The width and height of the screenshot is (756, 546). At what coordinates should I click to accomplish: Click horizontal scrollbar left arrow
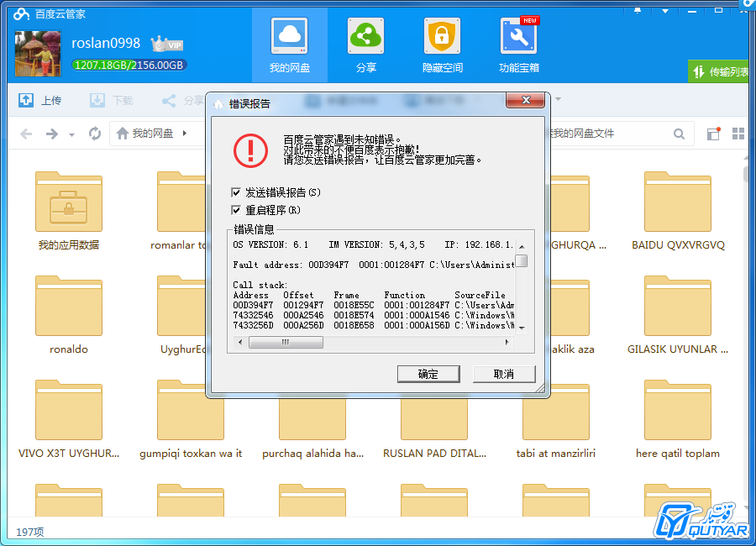[240, 342]
